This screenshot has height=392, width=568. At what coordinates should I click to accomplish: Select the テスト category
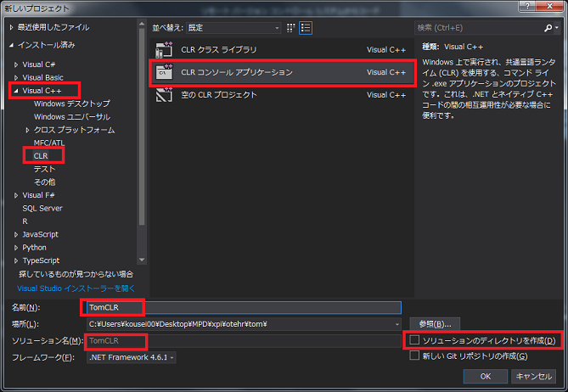click(x=44, y=169)
